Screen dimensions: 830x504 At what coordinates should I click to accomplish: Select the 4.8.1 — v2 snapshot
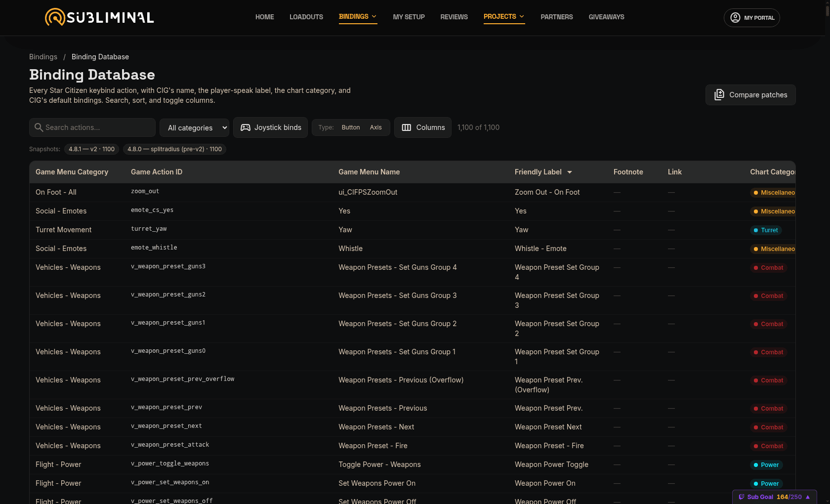click(91, 149)
